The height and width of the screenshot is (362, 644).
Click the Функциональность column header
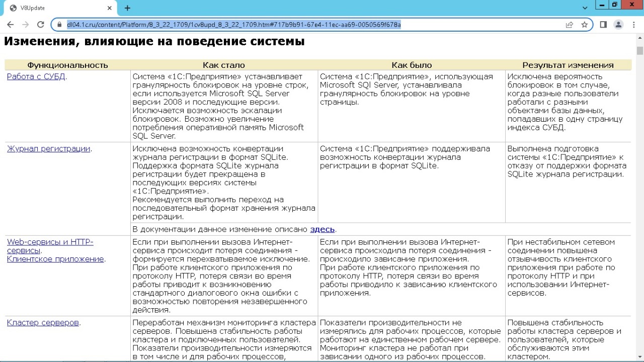pos(67,65)
